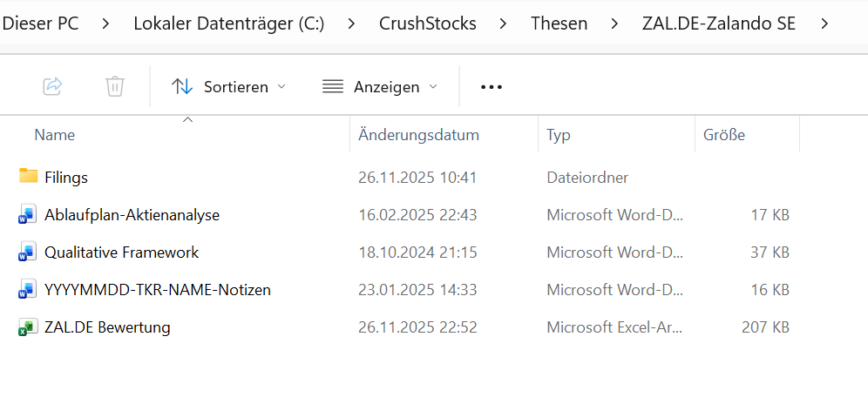868x404 pixels.
Task: Open the three-dot more options menu
Action: pyautogui.click(x=492, y=87)
